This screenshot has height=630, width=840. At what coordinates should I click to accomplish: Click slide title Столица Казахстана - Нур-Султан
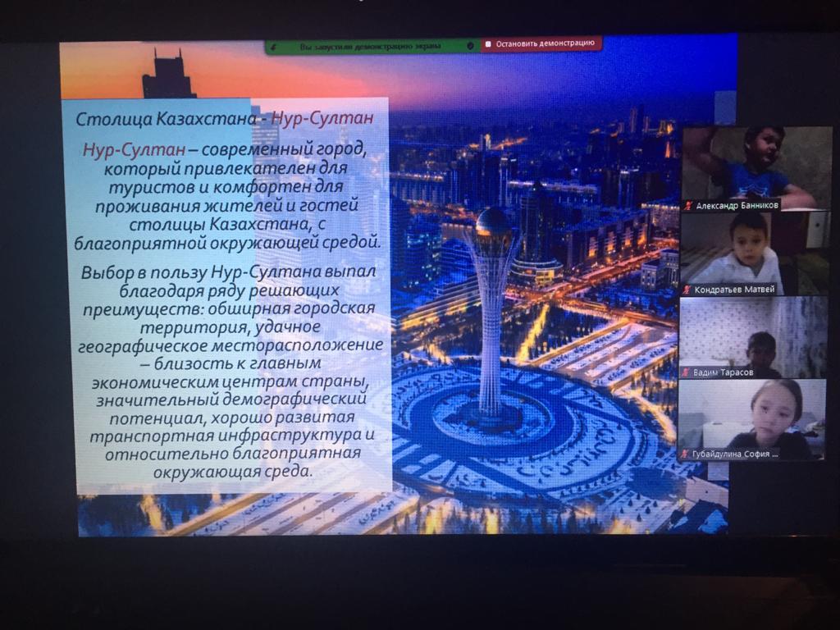click(224, 119)
